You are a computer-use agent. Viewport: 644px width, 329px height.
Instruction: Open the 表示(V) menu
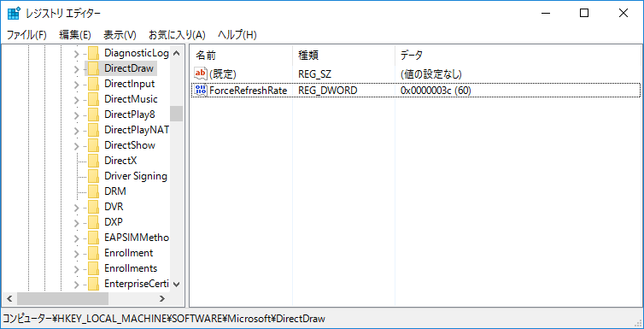[120, 35]
